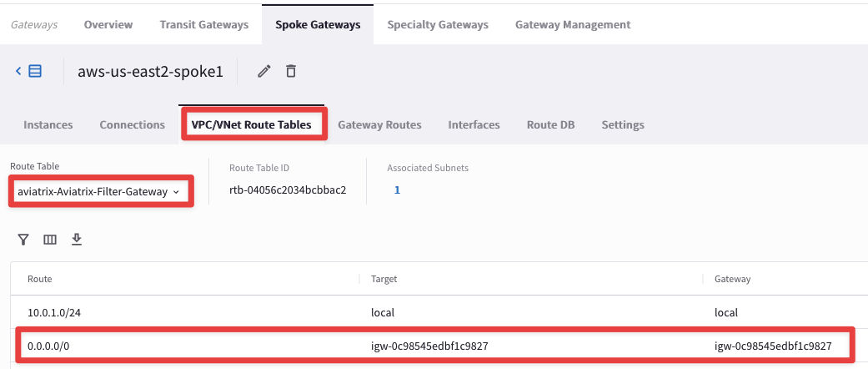Select the Interfaces sub-tab
Screen dimensions: 868x369
coord(474,124)
